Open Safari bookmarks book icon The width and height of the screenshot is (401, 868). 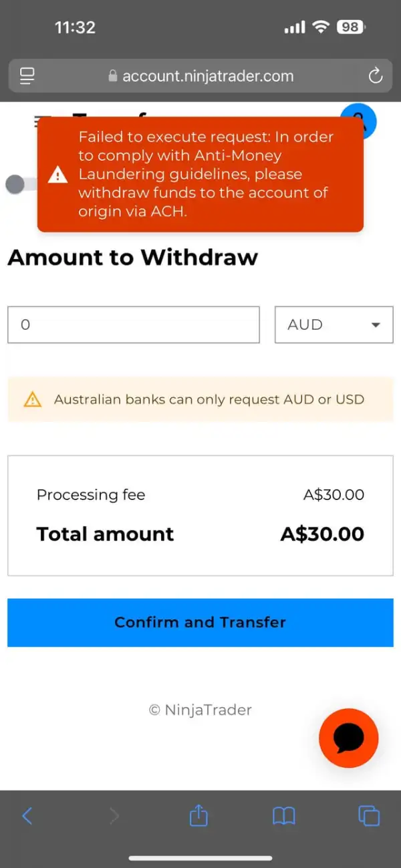284,815
